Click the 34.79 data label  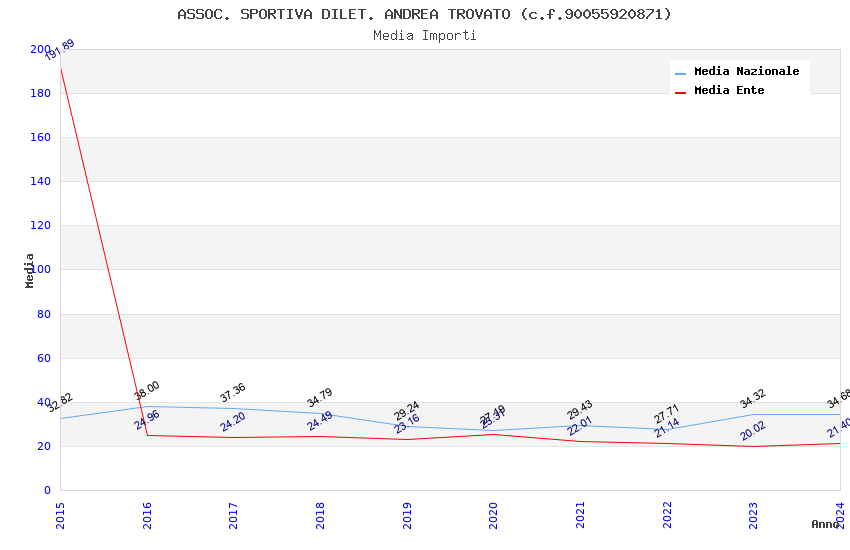coord(320,398)
